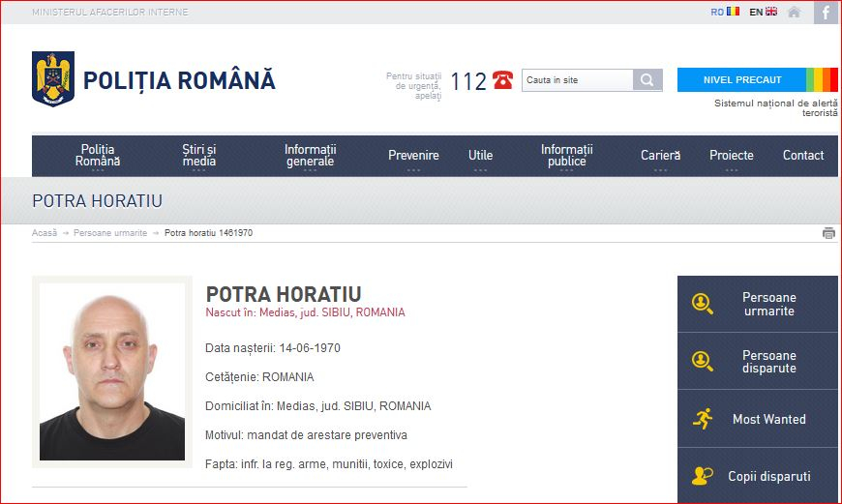Click 'Sistemul național de alertă teroristă' text
842x504 pixels.
pos(775,108)
